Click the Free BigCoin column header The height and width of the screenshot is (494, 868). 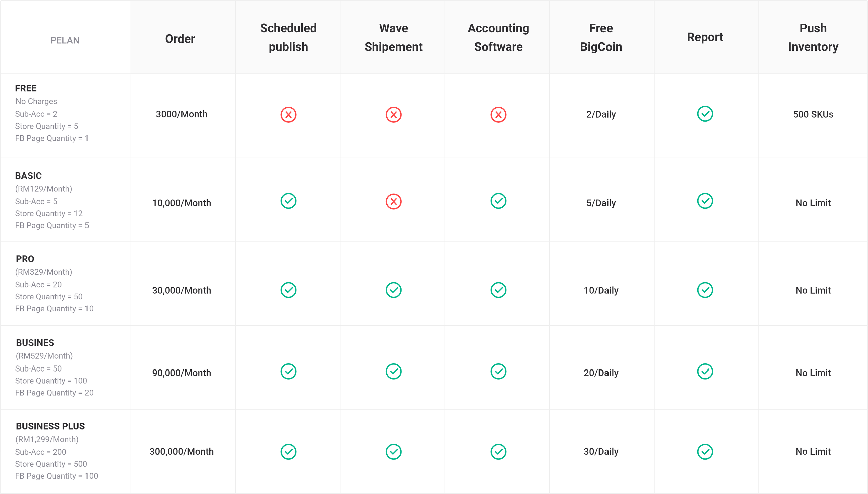600,37
